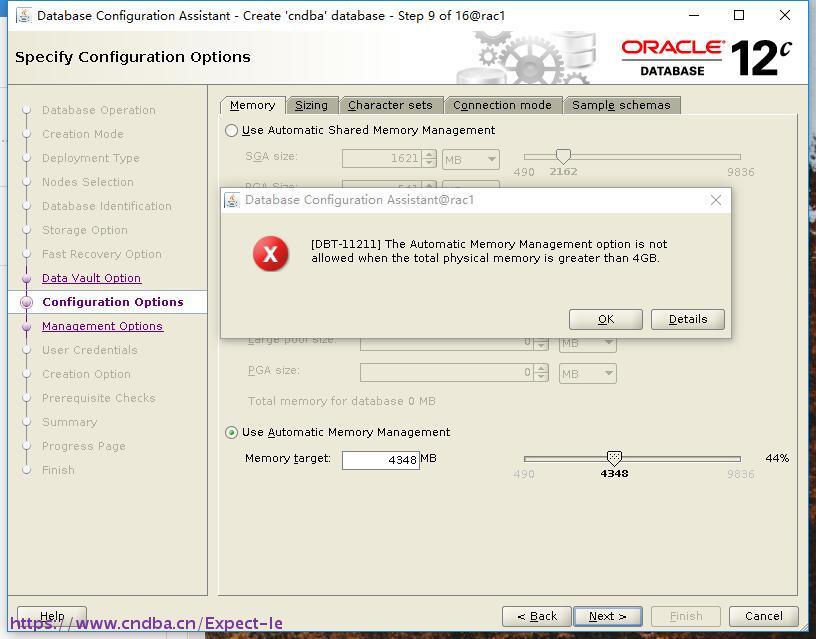Open the Large pool size MB dropdown

(588, 343)
